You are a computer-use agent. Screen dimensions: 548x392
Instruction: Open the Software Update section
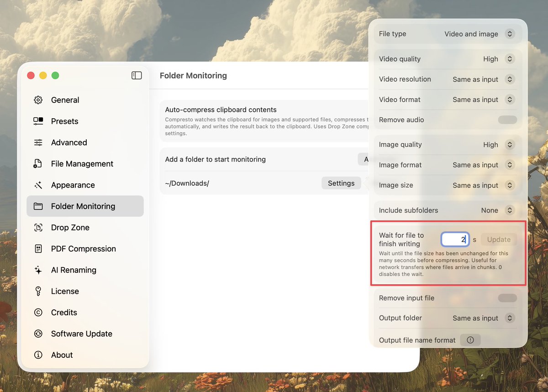click(85, 334)
